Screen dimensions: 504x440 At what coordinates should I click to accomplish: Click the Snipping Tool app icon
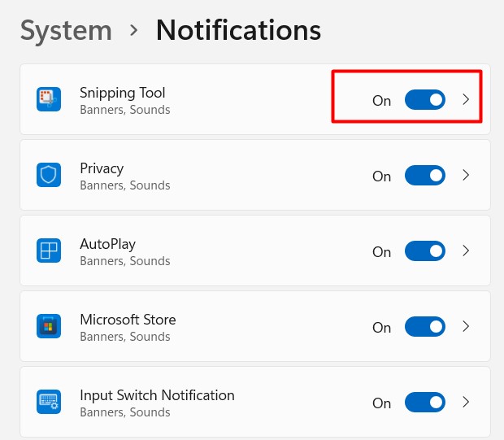49,100
